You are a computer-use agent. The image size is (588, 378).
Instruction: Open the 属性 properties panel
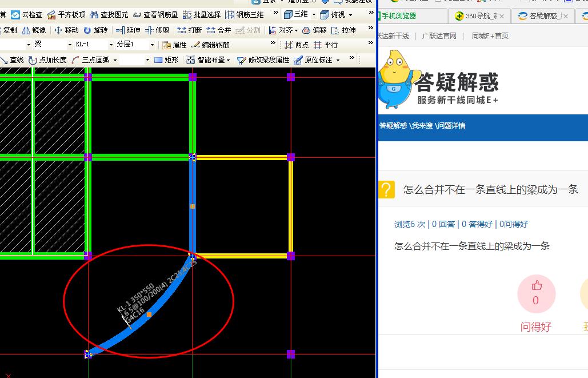[x=174, y=45]
